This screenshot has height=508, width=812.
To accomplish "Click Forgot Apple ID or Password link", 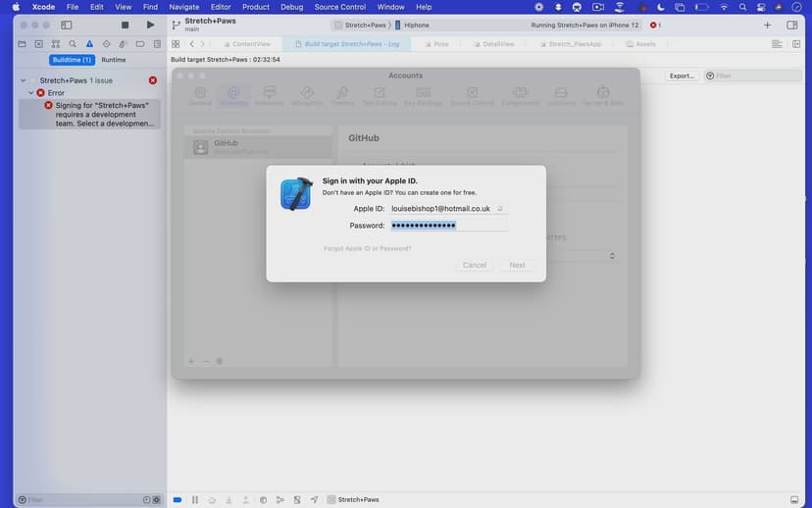I will click(368, 248).
